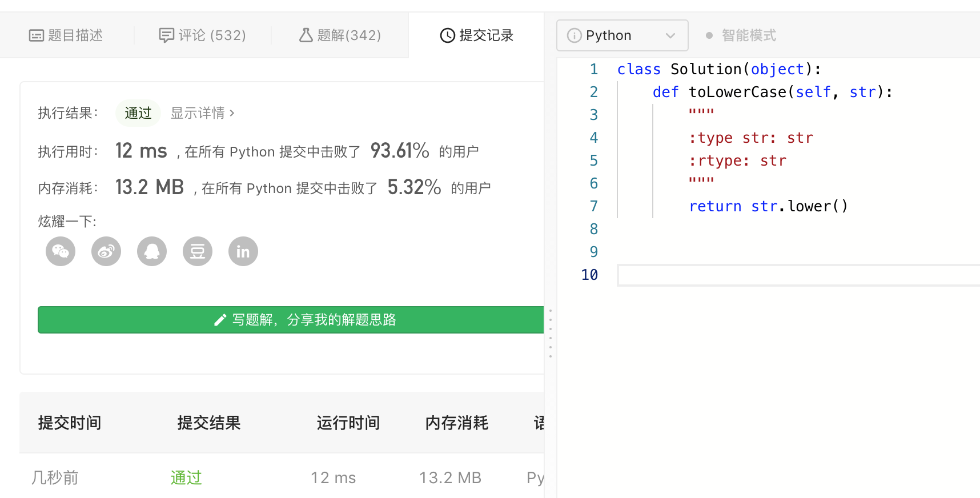The width and height of the screenshot is (980, 498).
Task: Click the :rtype: str docstring line
Action: click(x=738, y=160)
